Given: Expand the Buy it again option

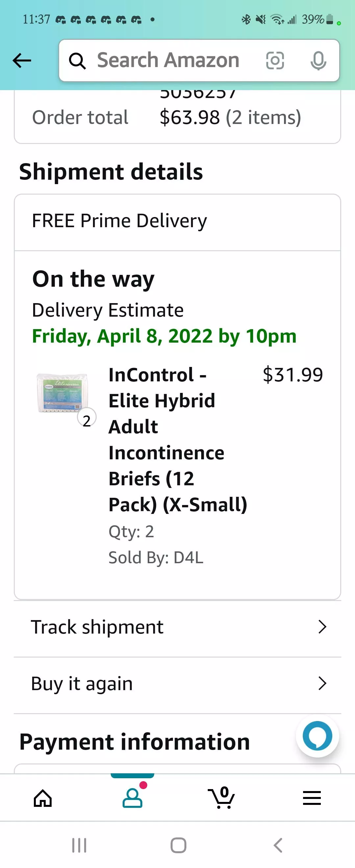Looking at the screenshot, I should coord(322,683).
